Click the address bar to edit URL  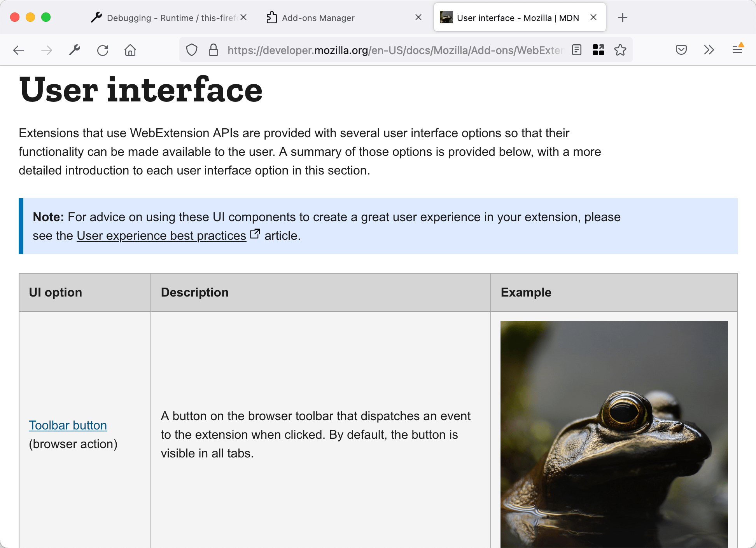point(389,50)
